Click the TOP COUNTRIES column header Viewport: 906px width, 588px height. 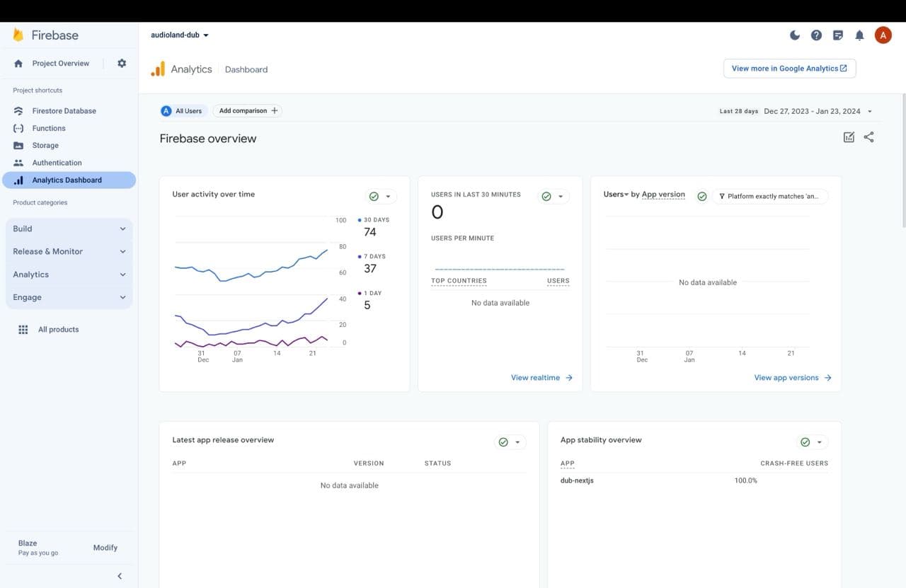459,281
